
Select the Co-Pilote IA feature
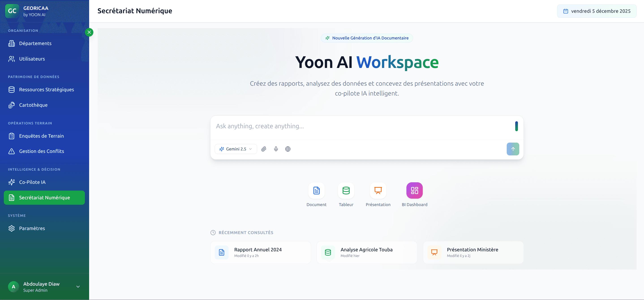(32, 182)
